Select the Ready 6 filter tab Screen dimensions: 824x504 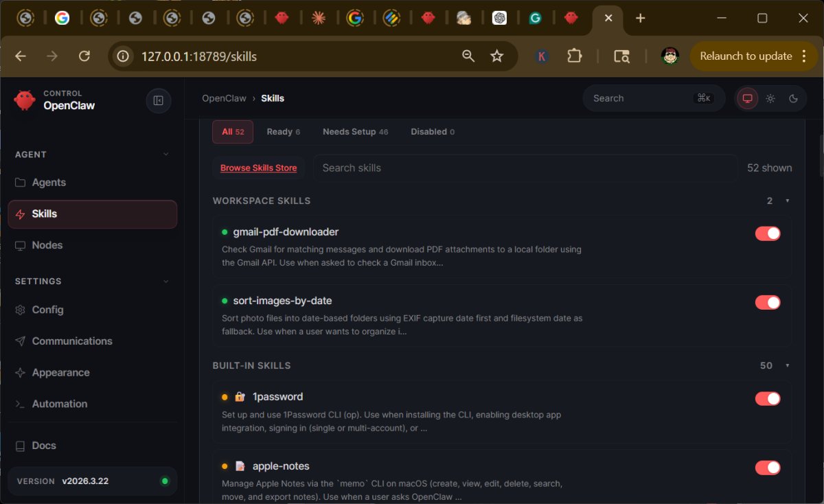pos(283,132)
